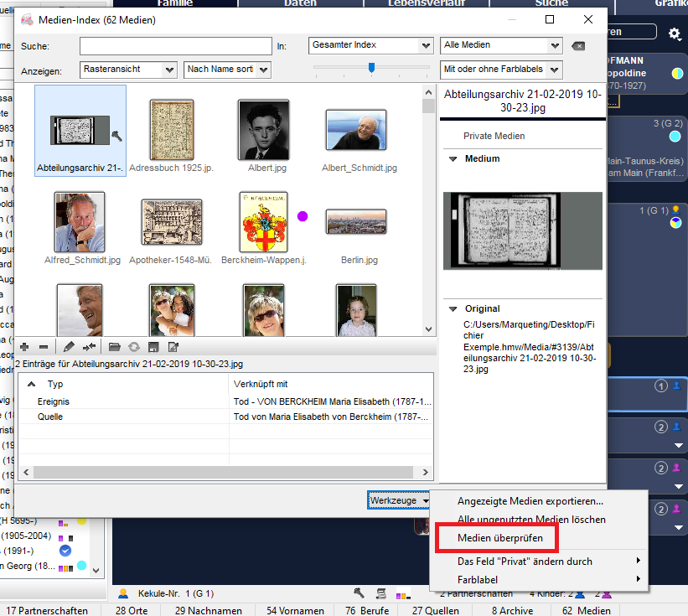Open the 'Rasteransicht' view dropdown
Screen dimensions: 688x616
tap(128, 70)
